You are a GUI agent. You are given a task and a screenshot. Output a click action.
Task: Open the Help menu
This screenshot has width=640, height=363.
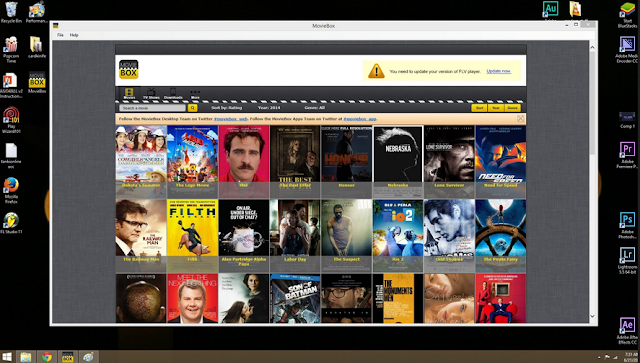[x=74, y=35]
